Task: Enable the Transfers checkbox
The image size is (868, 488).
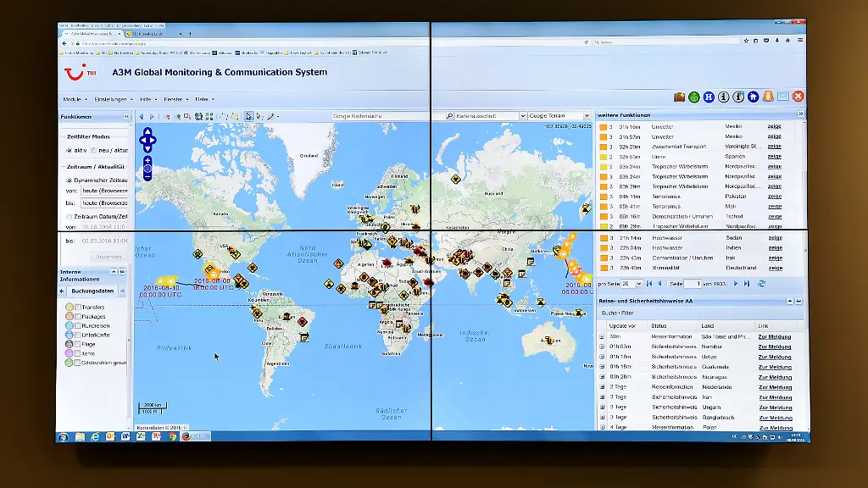Action: (x=78, y=307)
